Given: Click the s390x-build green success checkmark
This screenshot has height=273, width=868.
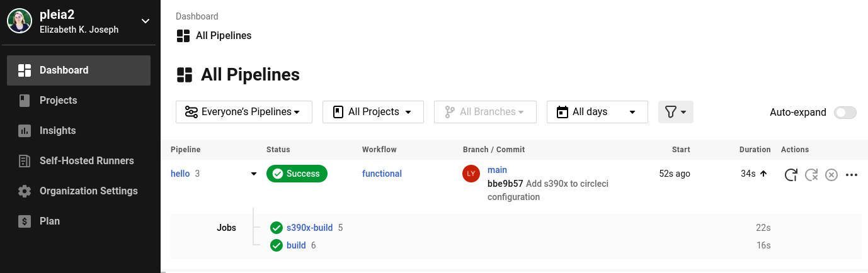Looking at the screenshot, I should click(276, 228).
